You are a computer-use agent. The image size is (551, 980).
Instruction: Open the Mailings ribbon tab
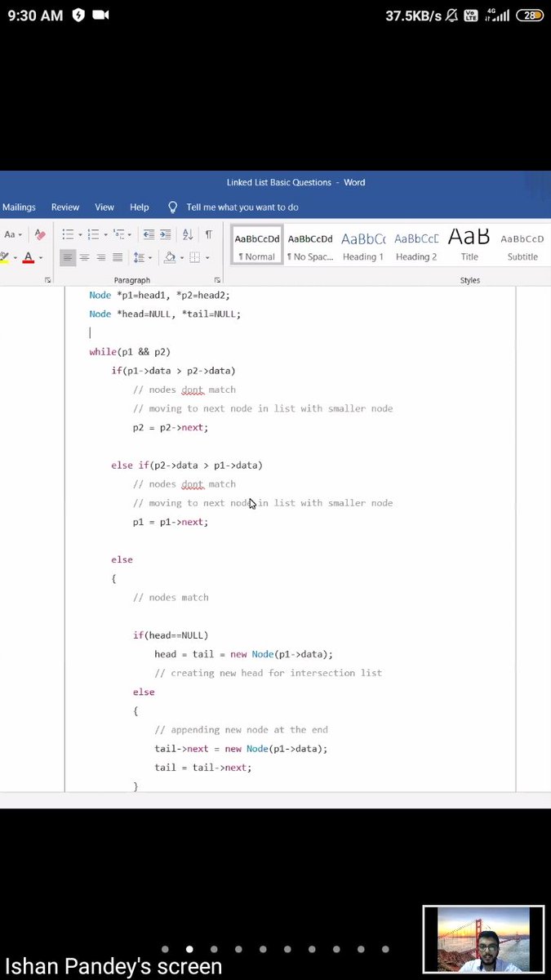coord(18,207)
